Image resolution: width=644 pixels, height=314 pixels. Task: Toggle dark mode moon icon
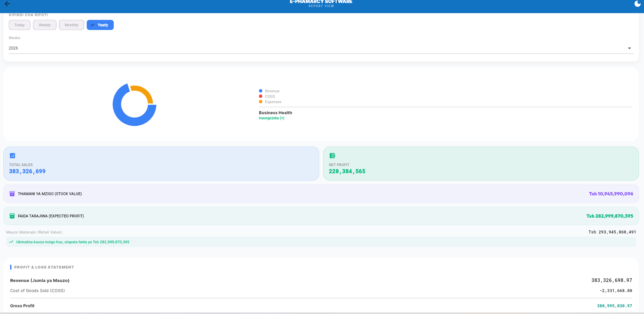coord(637,4)
